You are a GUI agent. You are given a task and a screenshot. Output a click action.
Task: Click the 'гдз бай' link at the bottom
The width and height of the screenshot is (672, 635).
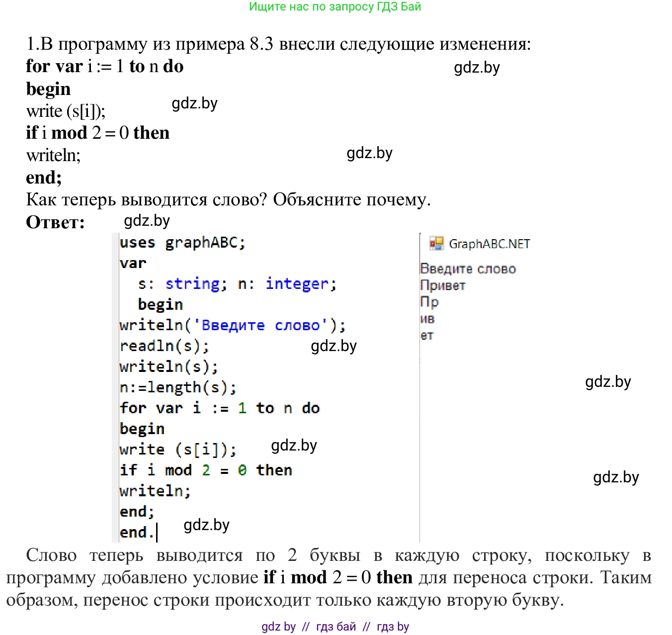coord(335,627)
